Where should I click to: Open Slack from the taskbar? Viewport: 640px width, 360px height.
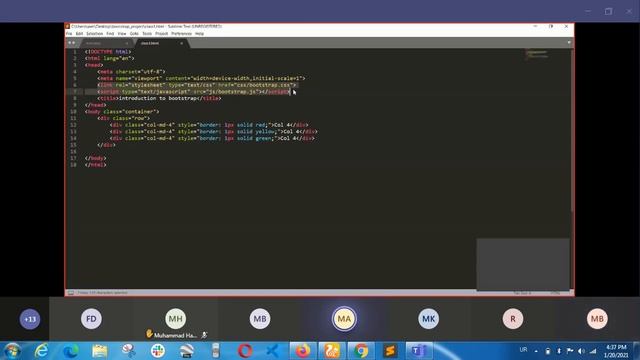click(158, 351)
